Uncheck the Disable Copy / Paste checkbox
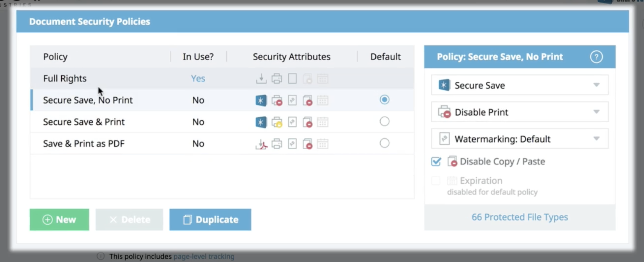Image resolution: width=644 pixels, height=262 pixels. click(x=436, y=161)
